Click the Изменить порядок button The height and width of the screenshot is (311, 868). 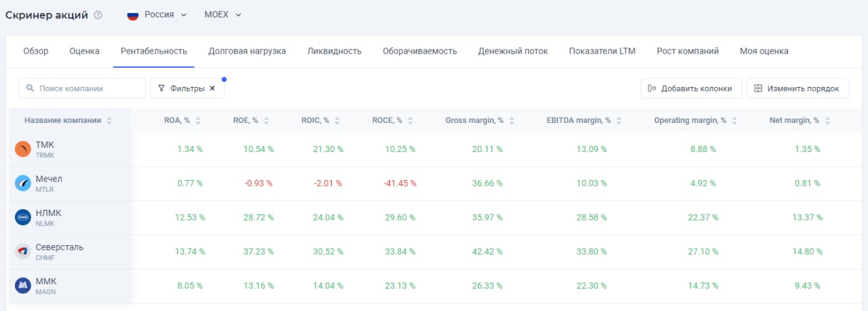click(x=798, y=88)
